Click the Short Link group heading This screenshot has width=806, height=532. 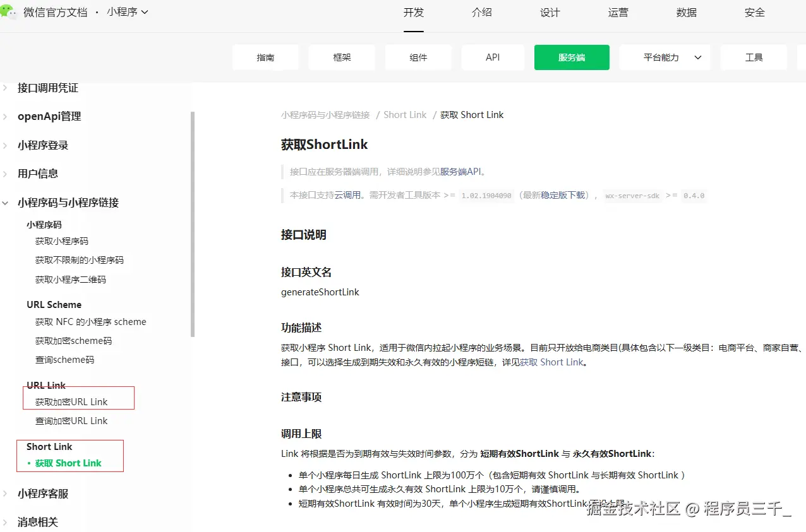tap(49, 447)
